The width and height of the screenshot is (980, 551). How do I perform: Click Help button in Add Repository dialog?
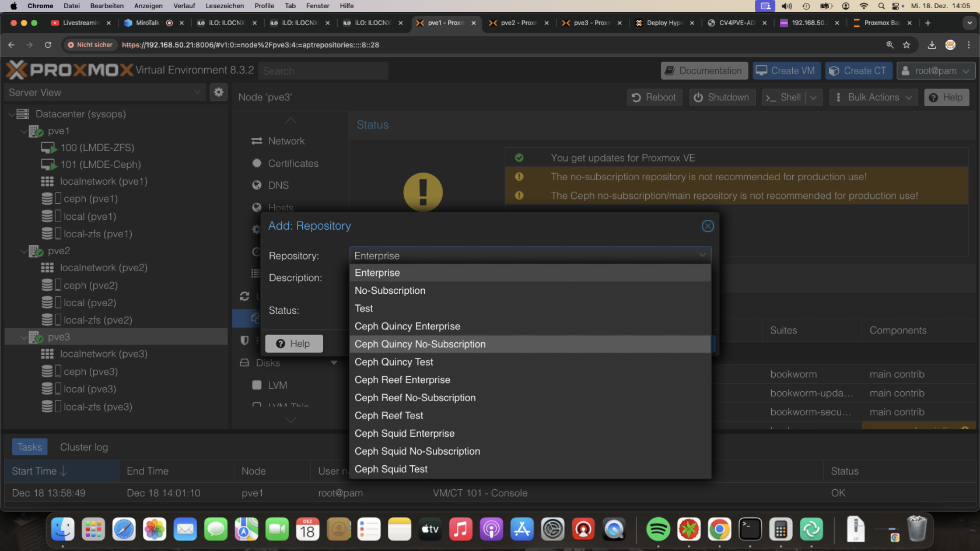pyautogui.click(x=293, y=343)
